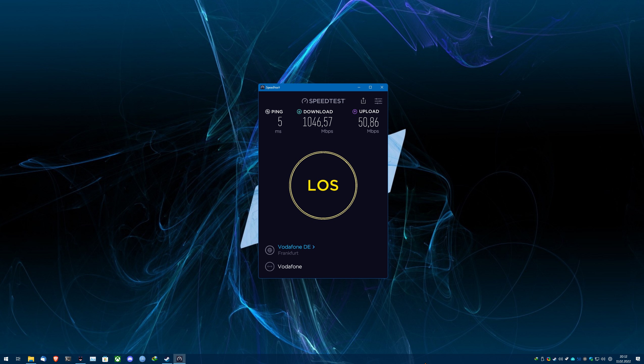Expand server selection chevron beside Vodafone DE

[314, 247]
